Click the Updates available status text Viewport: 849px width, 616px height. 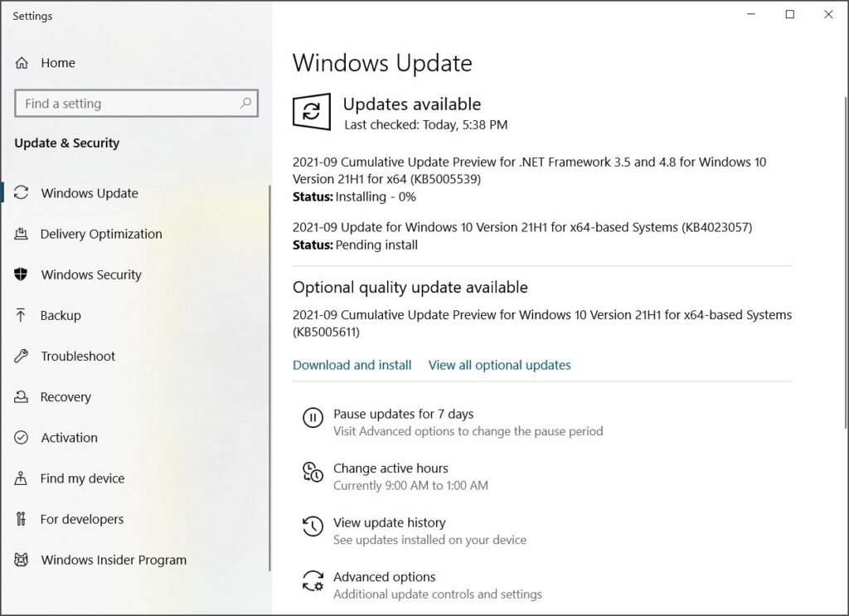(411, 104)
